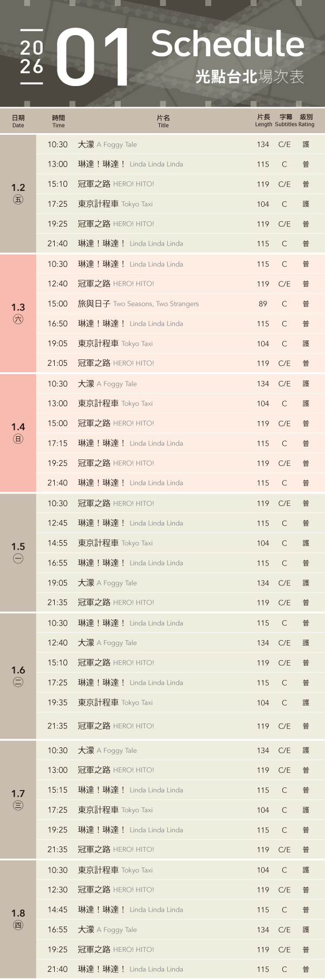This screenshot has width=325, height=980.
Task: Click the 日期 Date column header
Action: tap(18, 121)
